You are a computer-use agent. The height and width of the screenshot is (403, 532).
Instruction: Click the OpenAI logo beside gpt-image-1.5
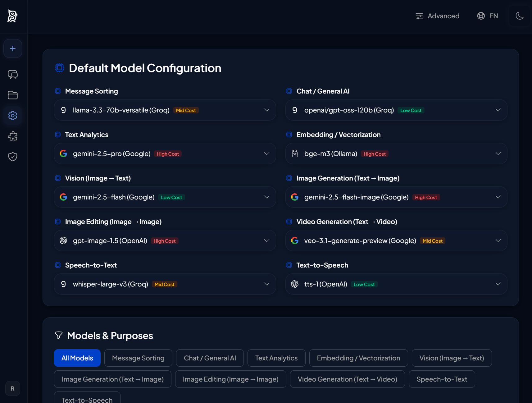coord(63,240)
